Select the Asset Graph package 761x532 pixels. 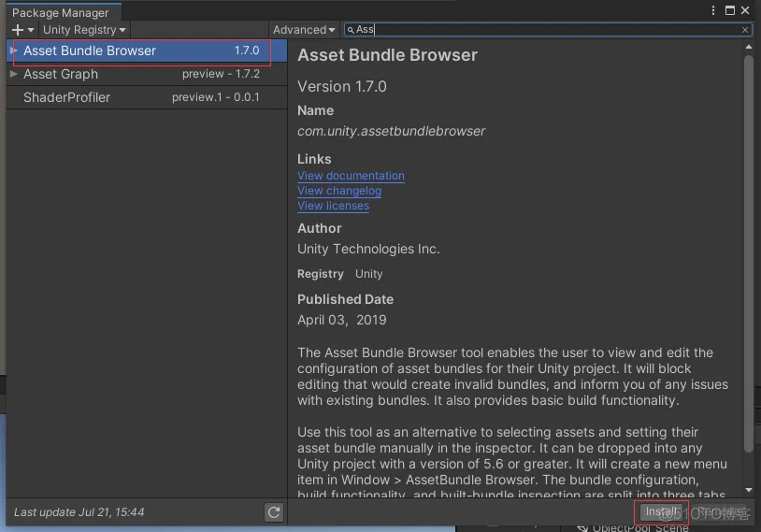click(x=147, y=74)
